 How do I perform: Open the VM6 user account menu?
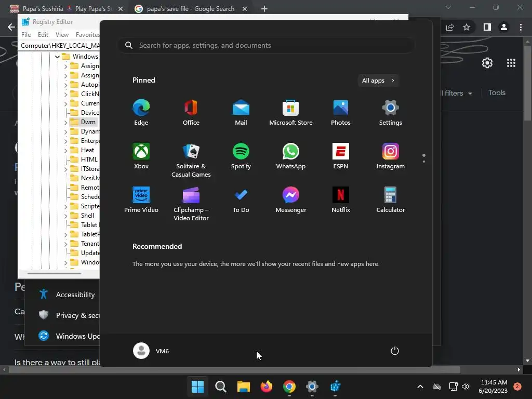click(151, 351)
